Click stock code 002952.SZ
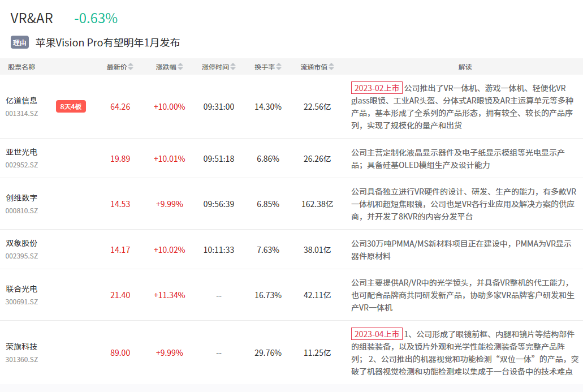The image size is (583, 392). click(x=21, y=165)
